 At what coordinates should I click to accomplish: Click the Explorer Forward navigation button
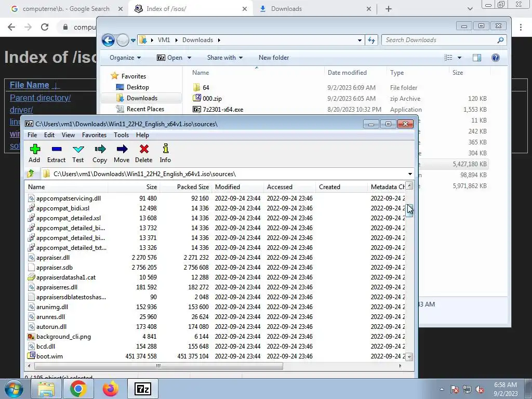pyautogui.click(x=123, y=41)
